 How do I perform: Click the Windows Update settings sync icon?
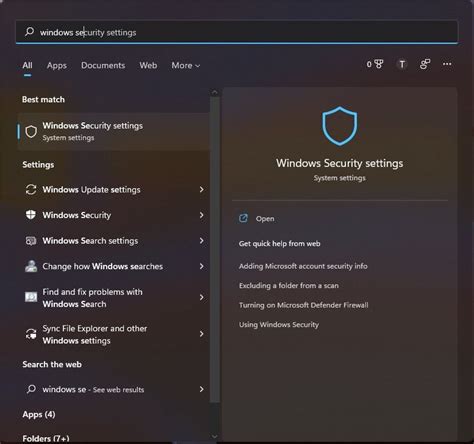pos(31,190)
